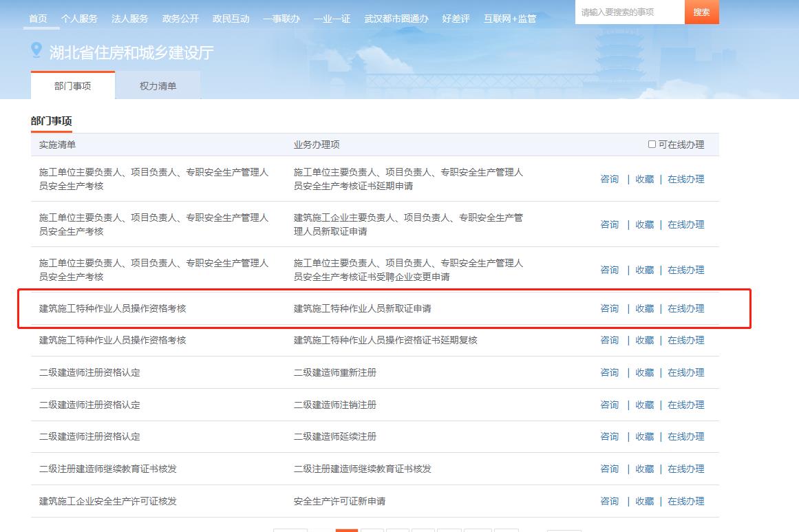Click 咨询 for 操作资格证书延期复核

pos(610,341)
